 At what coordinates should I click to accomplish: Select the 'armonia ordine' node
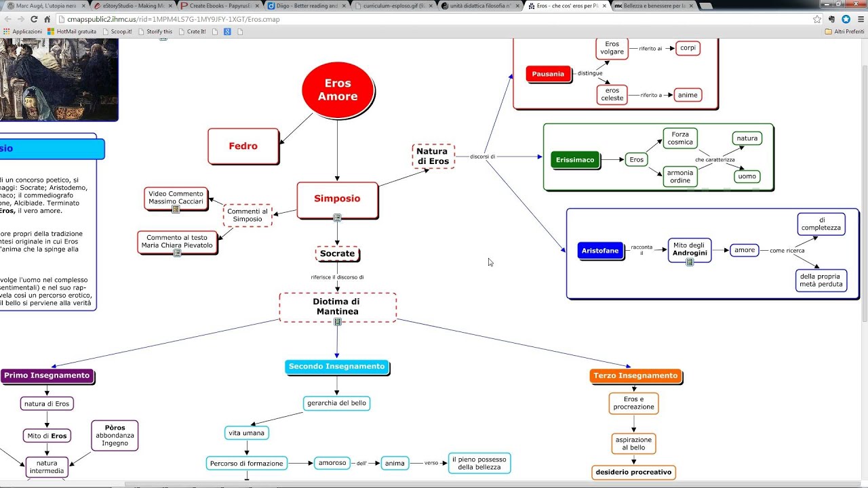click(x=680, y=177)
